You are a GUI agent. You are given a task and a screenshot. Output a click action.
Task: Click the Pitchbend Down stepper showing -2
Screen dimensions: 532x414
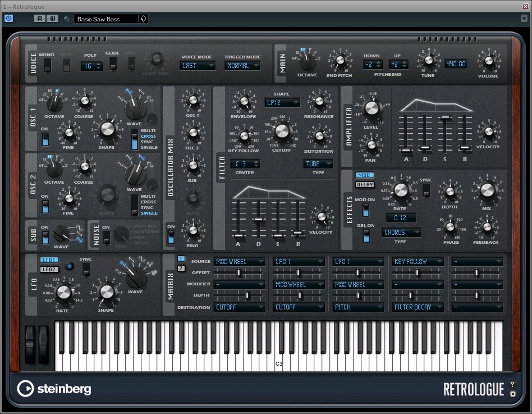point(373,64)
